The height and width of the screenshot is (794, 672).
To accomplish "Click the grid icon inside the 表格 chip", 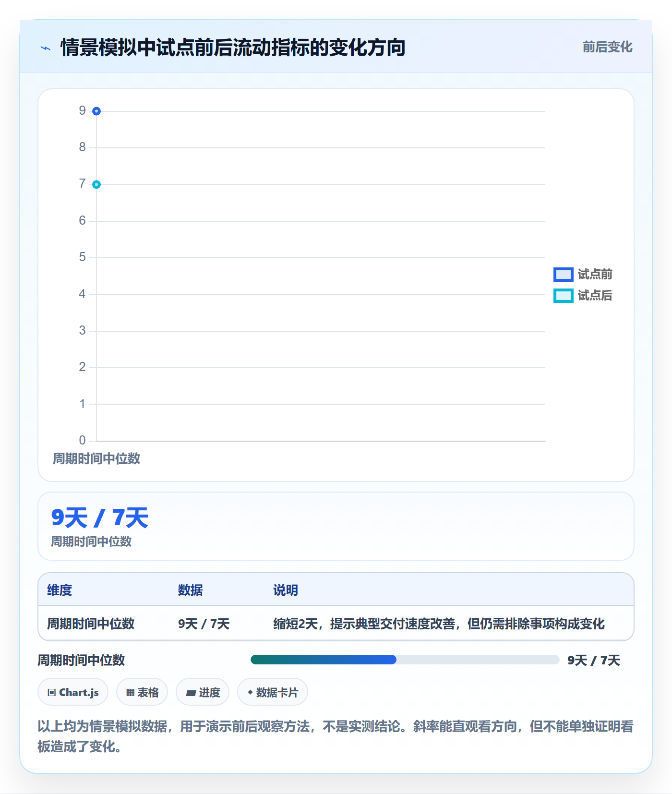I will pos(130,693).
